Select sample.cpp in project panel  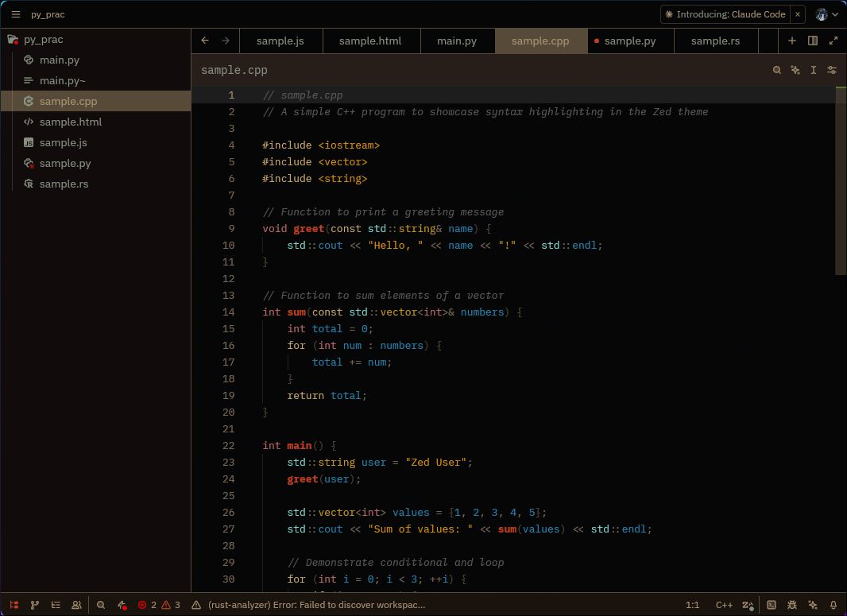(95, 101)
